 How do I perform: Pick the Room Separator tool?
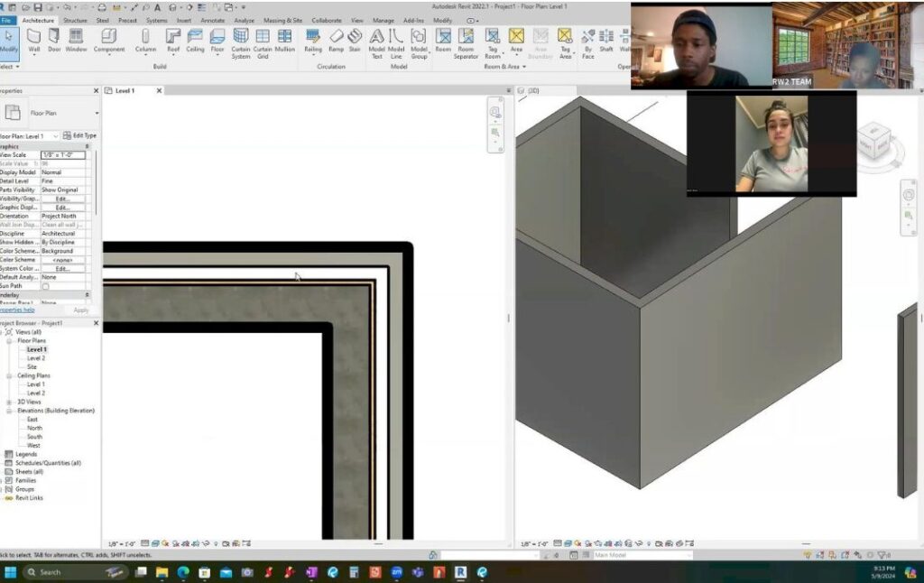click(x=466, y=42)
